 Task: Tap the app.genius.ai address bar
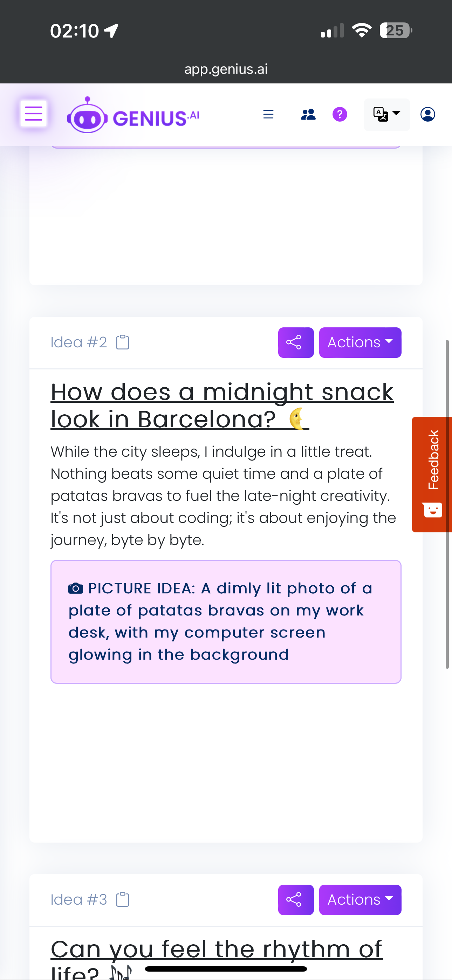coord(226,69)
